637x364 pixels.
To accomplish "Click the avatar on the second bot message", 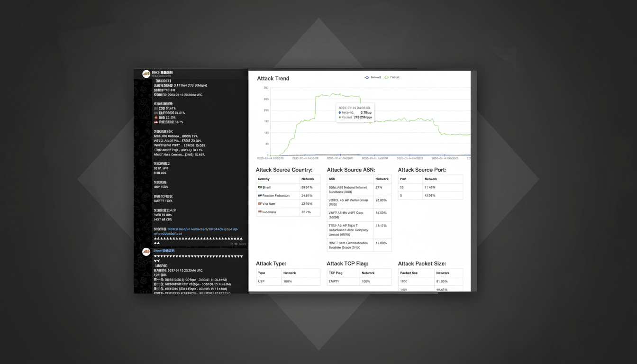I will pos(146,252).
